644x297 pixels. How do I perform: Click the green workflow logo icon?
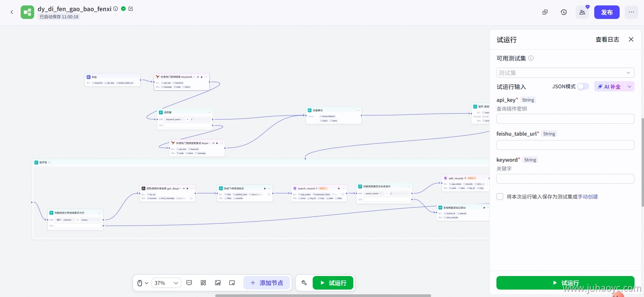click(x=27, y=12)
